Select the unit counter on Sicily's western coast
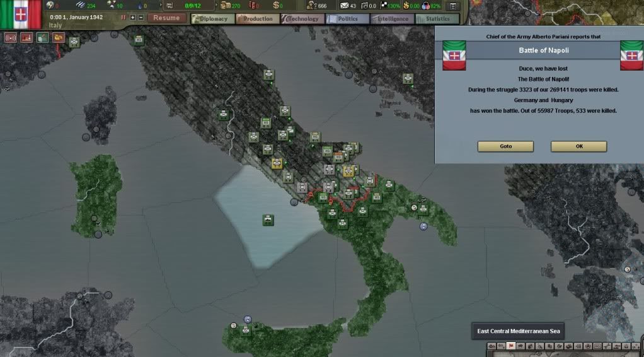 click(246, 329)
